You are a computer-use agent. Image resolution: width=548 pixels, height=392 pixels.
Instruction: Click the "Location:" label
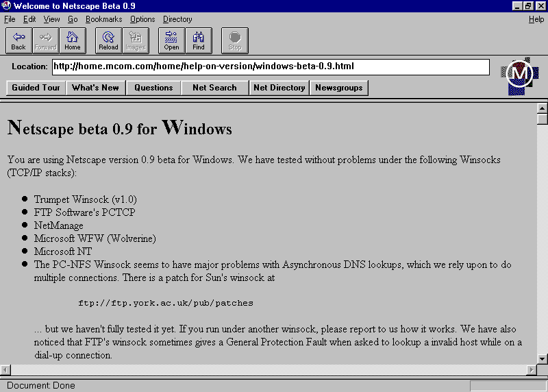pos(29,66)
